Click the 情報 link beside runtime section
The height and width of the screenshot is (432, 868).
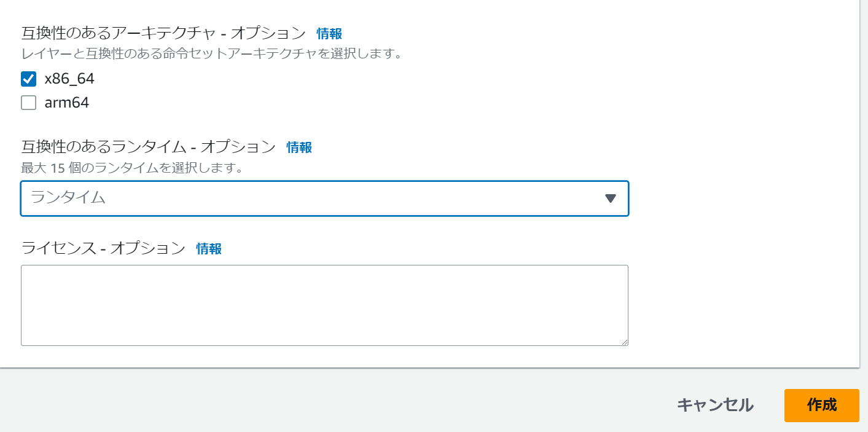299,147
